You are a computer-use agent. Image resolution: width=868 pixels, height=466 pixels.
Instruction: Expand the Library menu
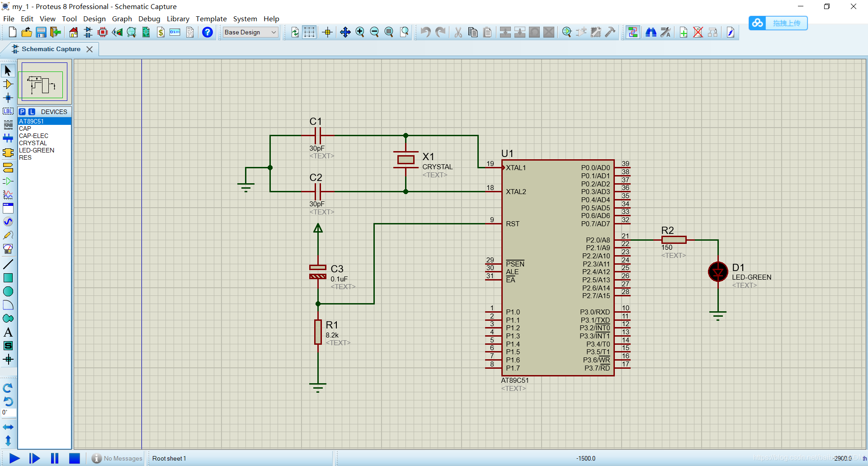178,19
